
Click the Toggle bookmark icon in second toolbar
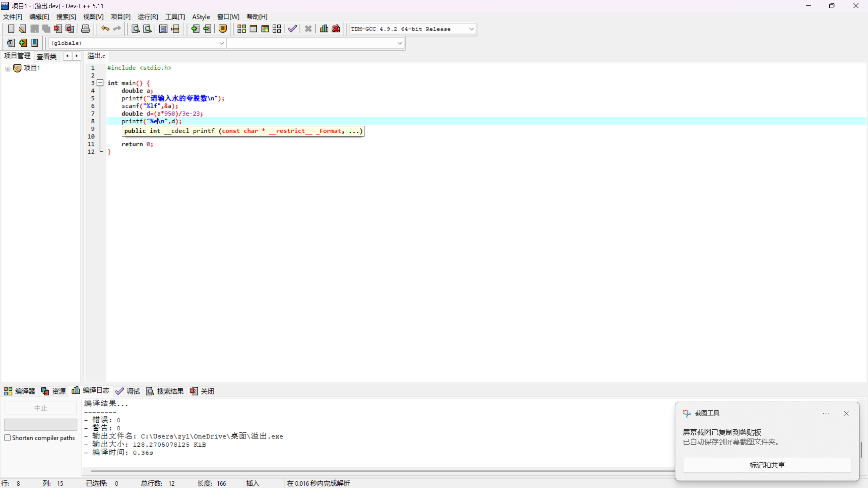click(x=35, y=43)
